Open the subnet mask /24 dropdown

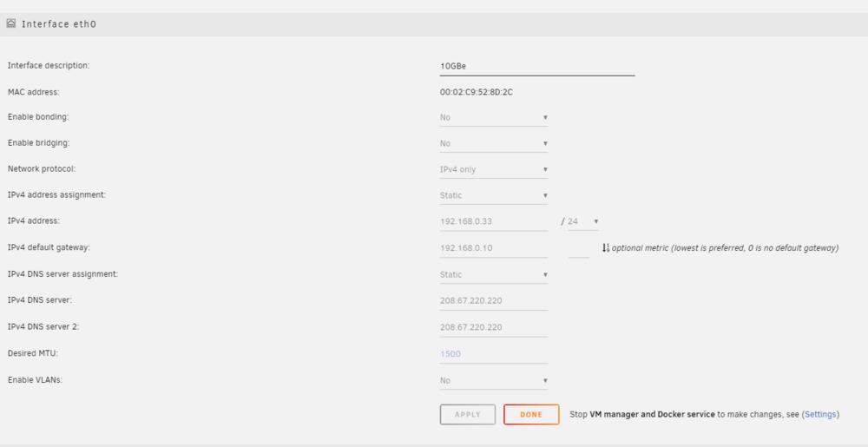click(583, 221)
